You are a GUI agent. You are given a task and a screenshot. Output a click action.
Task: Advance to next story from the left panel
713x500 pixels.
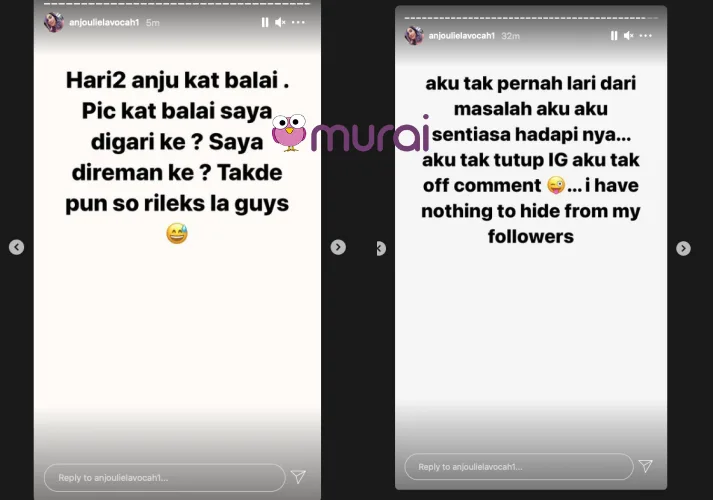coord(338,247)
